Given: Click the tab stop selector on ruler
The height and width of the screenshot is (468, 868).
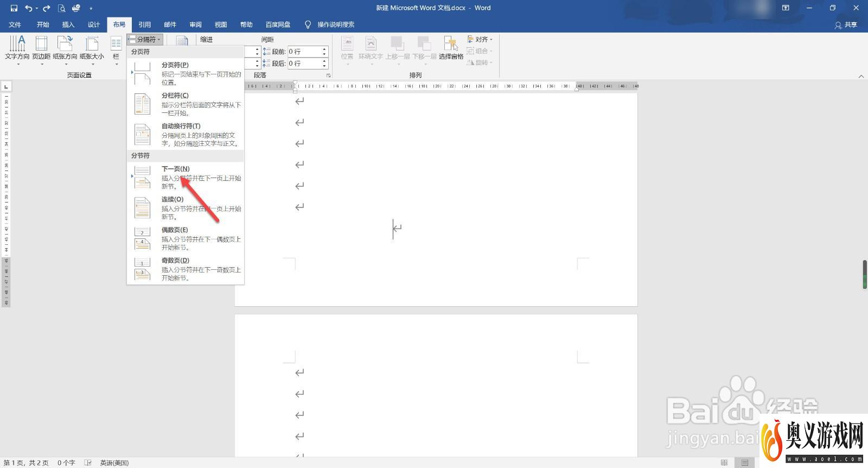Looking at the screenshot, I should pos(6,87).
